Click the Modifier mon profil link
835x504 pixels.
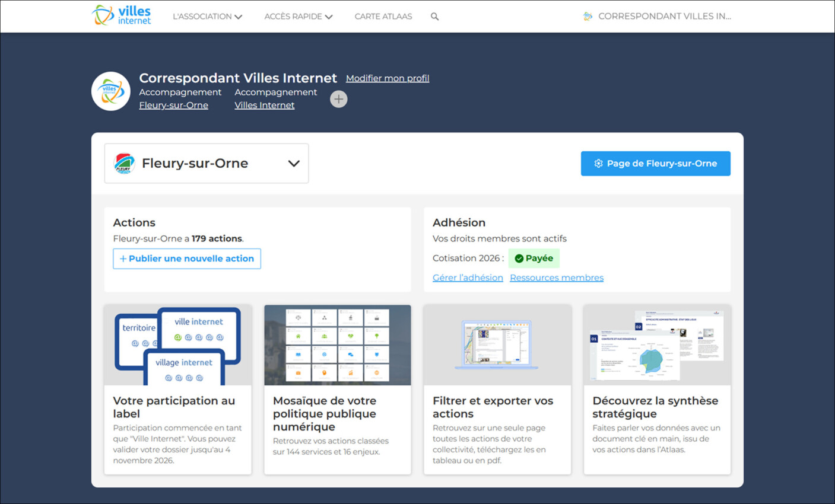point(388,78)
